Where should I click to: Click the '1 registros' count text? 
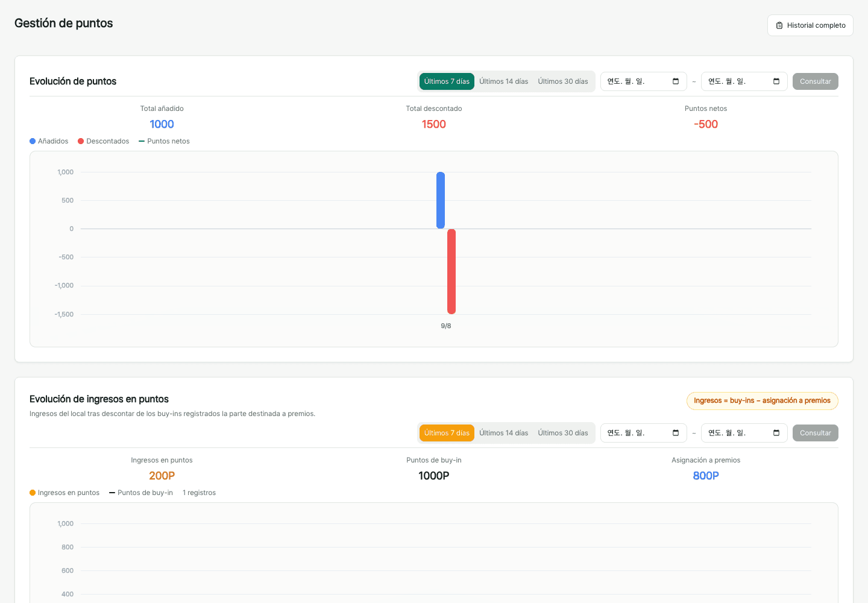point(199,493)
